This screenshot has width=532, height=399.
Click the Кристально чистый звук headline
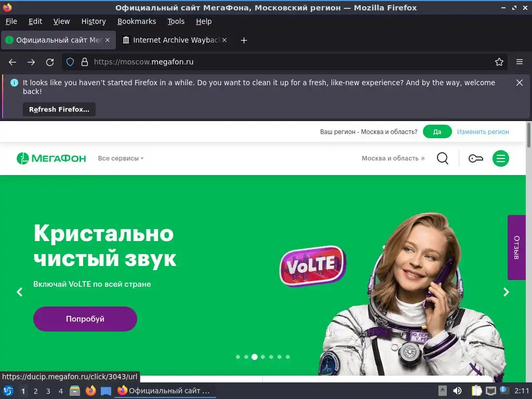105,246
